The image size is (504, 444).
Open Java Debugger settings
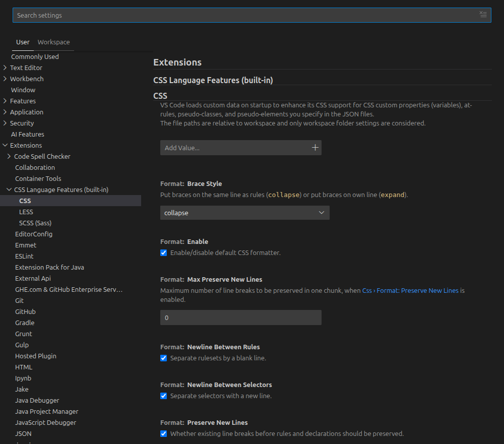point(37,400)
